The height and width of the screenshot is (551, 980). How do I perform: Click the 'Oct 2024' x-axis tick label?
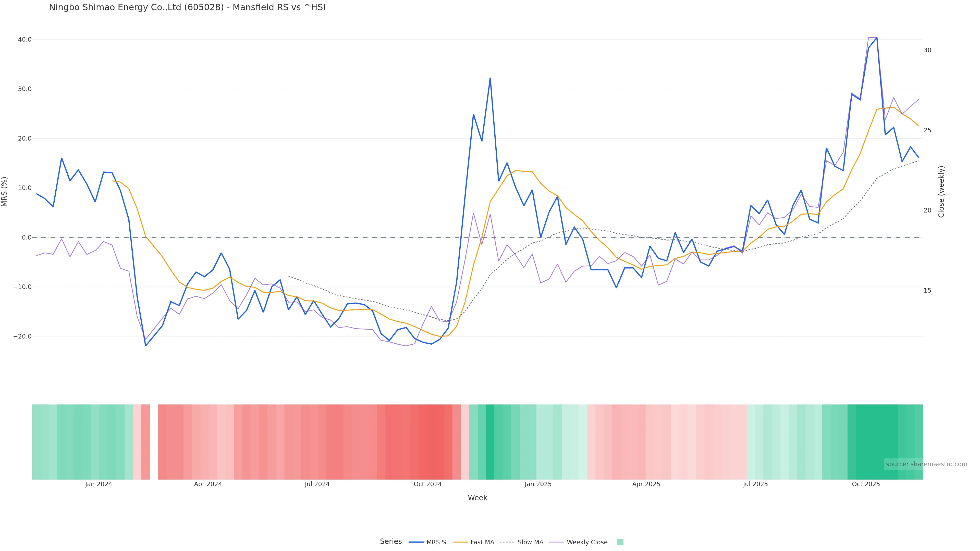[x=428, y=484]
